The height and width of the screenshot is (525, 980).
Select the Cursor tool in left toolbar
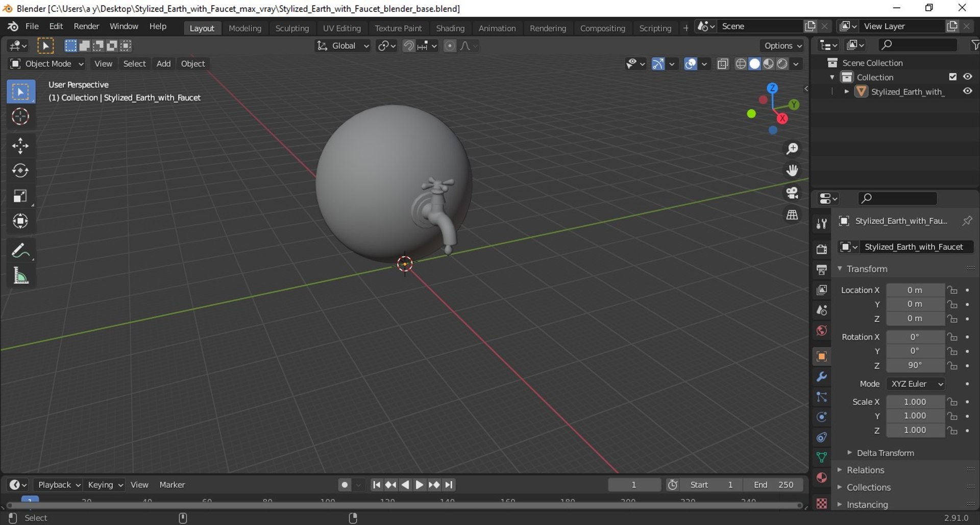(x=20, y=117)
